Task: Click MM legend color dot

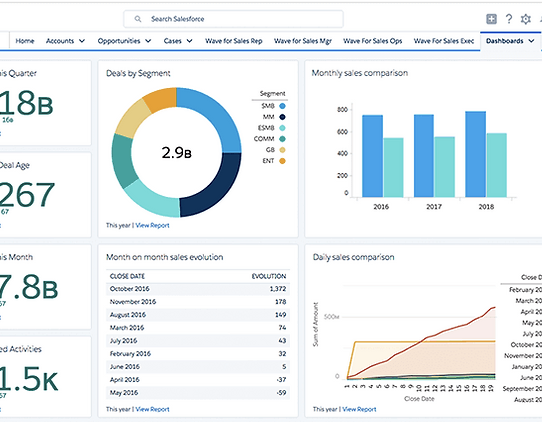Action: pos(282,117)
